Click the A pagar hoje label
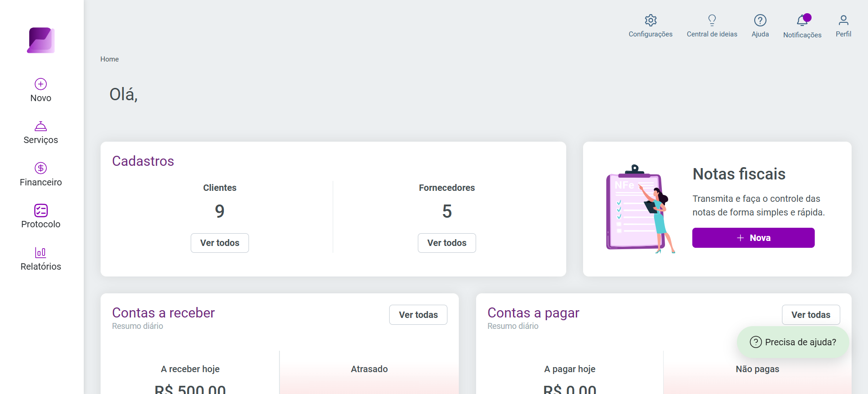This screenshot has width=868, height=394. (570, 369)
